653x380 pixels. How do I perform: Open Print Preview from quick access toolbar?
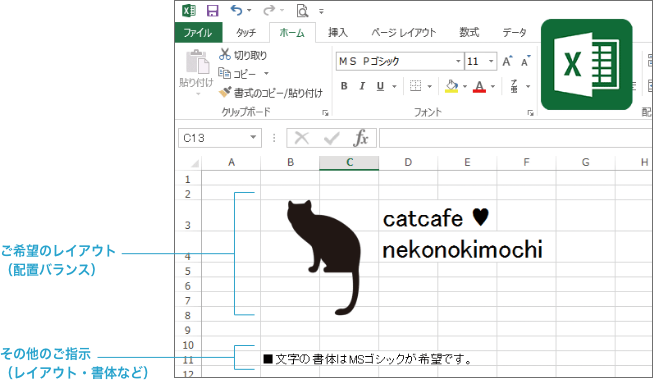[x=302, y=11]
